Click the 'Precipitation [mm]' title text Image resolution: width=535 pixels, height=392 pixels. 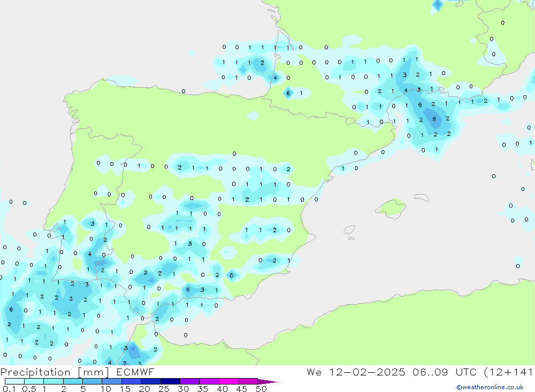[55, 372]
